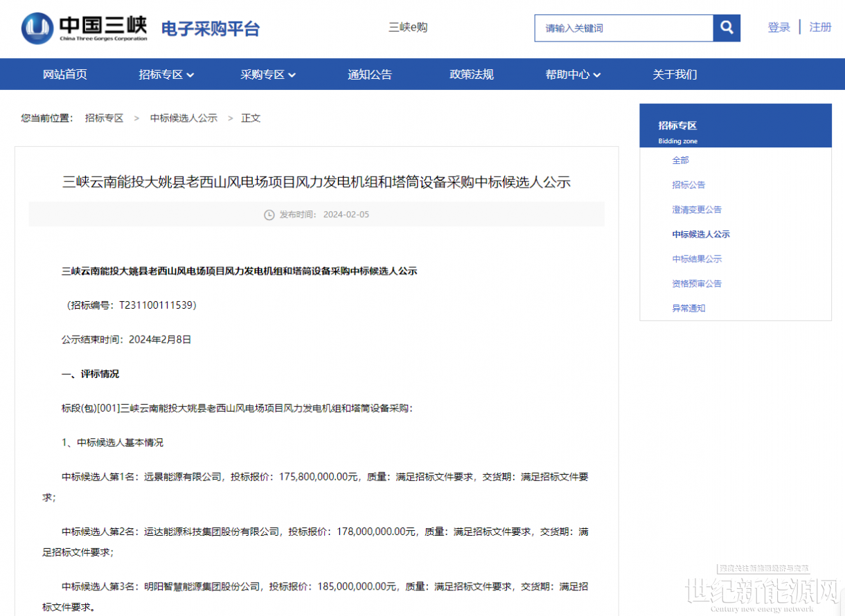Click the third candidate 明阳智慧能源集团股份公司
Screen dimensions: 845x616
click(202, 587)
